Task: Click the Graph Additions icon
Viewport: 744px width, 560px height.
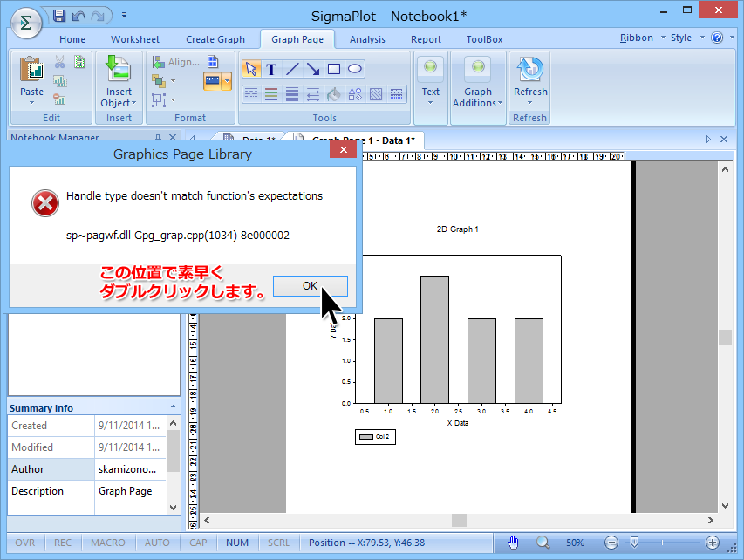Action: pos(478,67)
